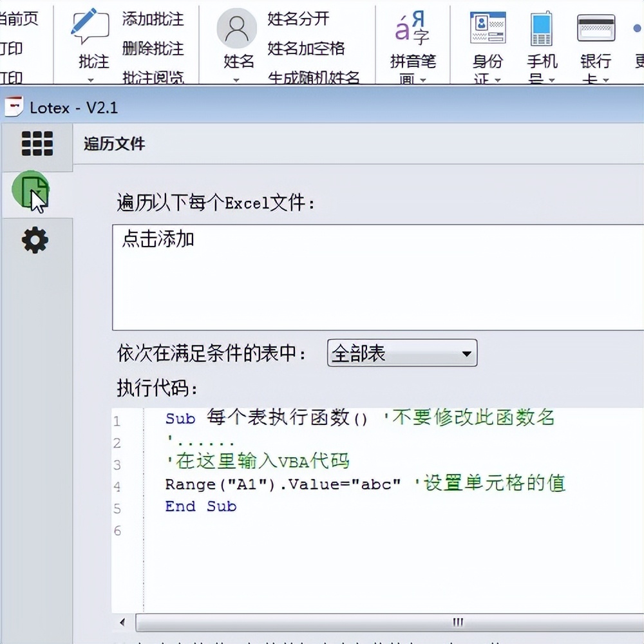Image resolution: width=644 pixels, height=644 pixels.
Task: Click the 依次在满足条件的表中 label
Action: (211, 353)
